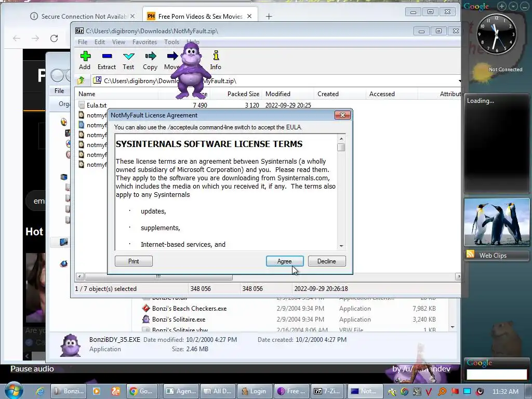Sort 7-Zip list by Packed Size column
This screenshot has width=532, height=399.
(243, 94)
